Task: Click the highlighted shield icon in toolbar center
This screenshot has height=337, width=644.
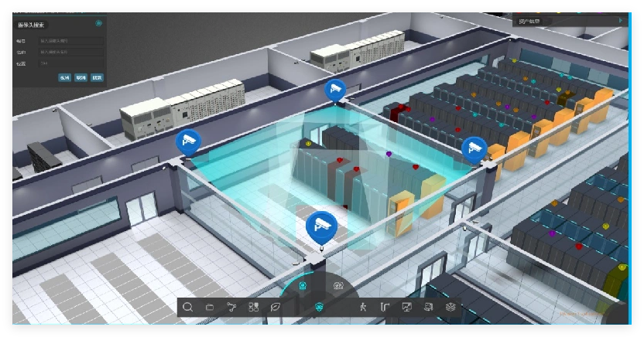Action: [x=319, y=307]
